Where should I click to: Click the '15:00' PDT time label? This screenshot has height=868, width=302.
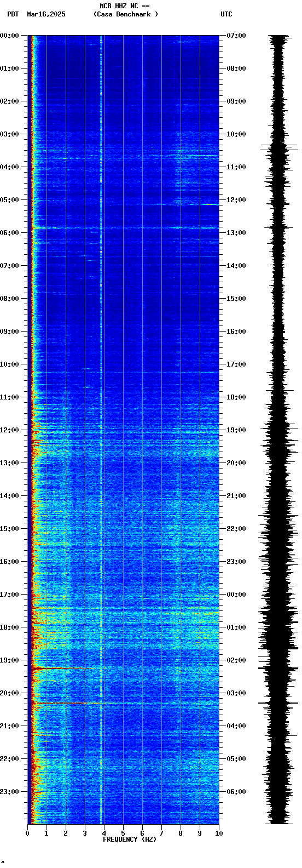coord(9,529)
